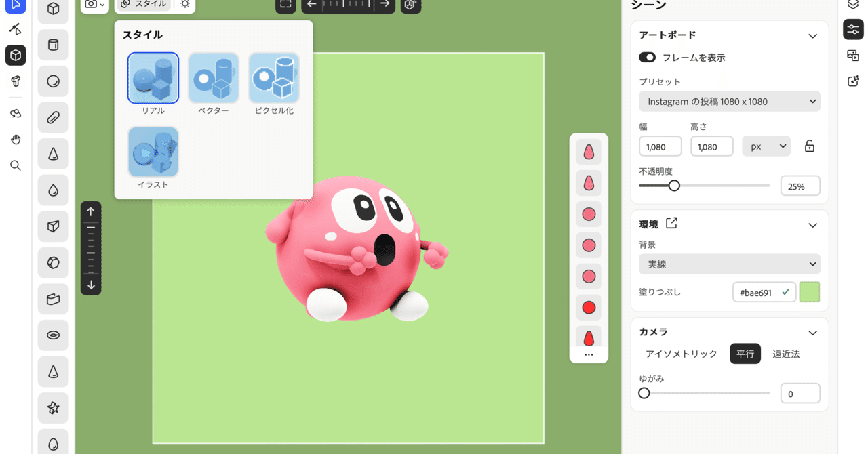Add the torus ring primitive shape
This screenshot has height=454, width=868.
coord(54,335)
